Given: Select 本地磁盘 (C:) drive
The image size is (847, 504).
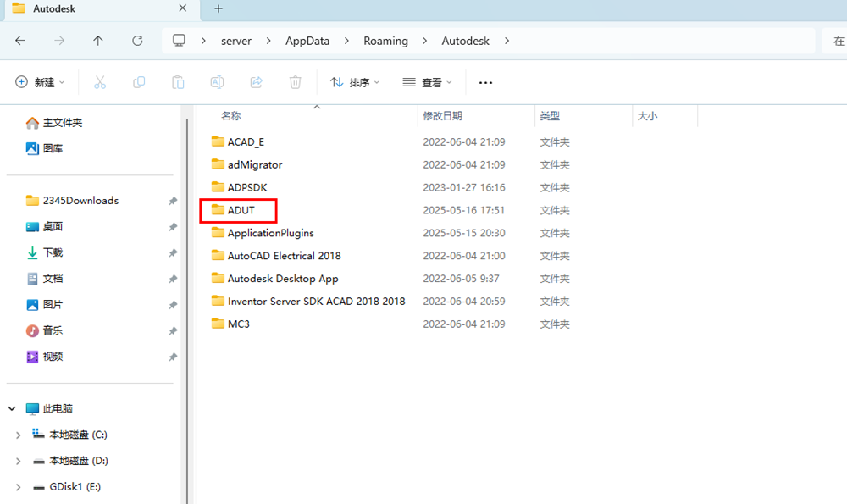Looking at the screenshot, I should [x=70, y=435].
